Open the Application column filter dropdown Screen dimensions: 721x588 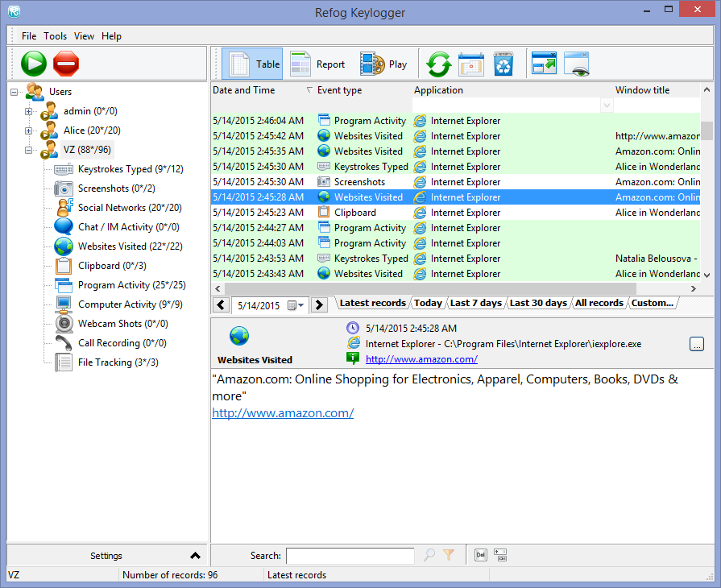pyautogui.click(x=607, y=106)
